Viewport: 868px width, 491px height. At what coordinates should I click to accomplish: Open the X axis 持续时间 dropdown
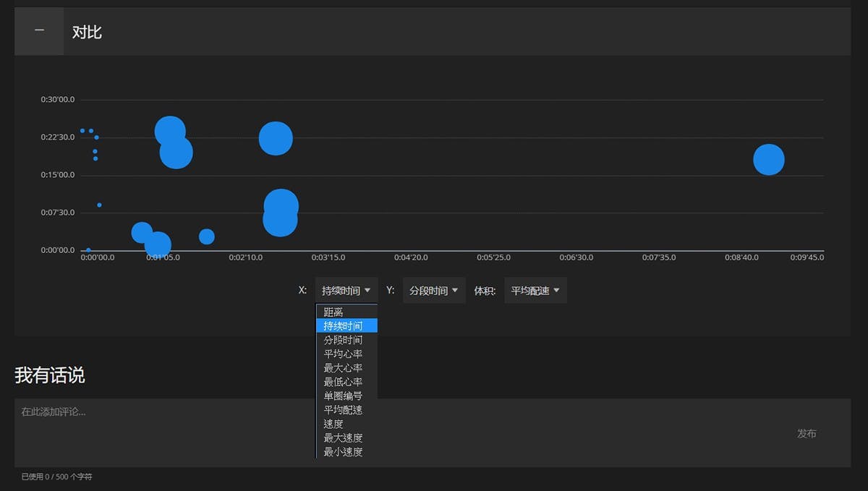(x=346, y=291)
